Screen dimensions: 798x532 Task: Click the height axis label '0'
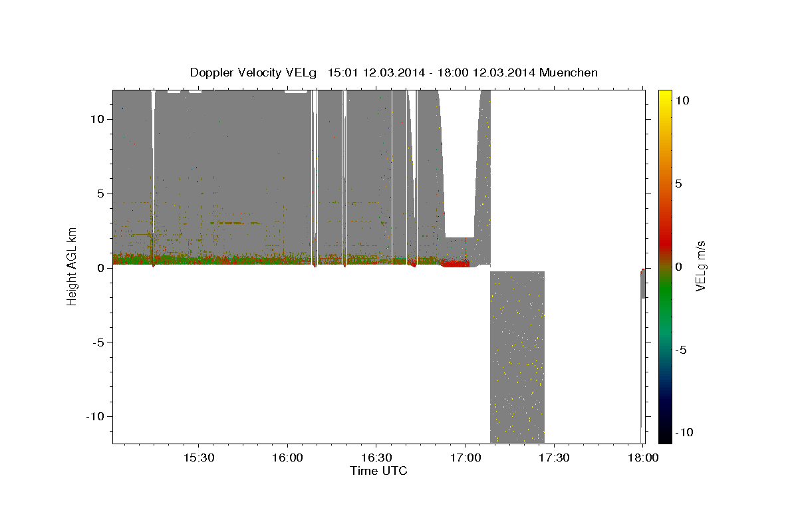(102, 268)
